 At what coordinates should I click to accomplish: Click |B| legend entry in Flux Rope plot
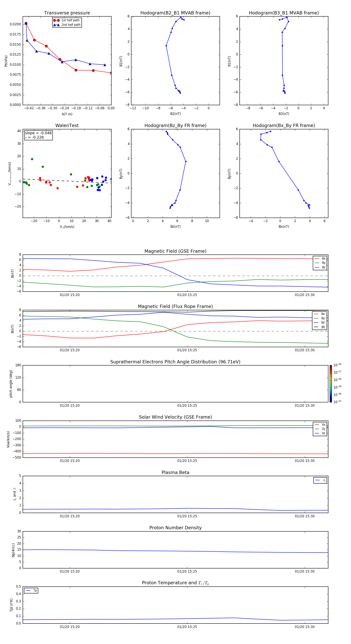coord(320,327)
